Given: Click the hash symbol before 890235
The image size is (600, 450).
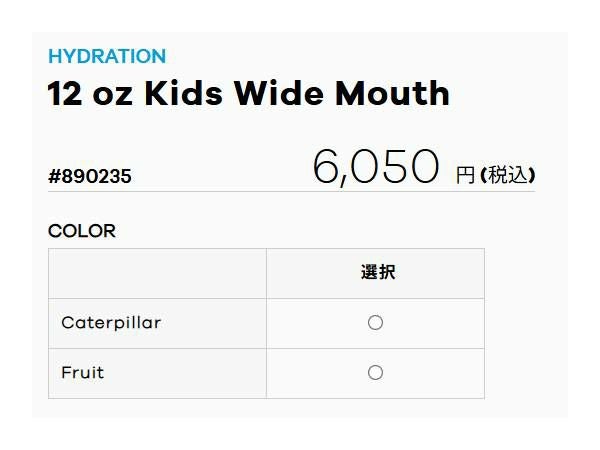Looking at the screenshot, I should tap(54, 177).
